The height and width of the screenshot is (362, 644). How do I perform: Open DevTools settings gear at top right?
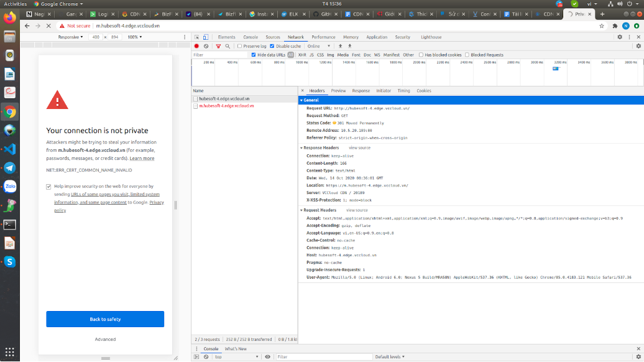pos(620,37)
